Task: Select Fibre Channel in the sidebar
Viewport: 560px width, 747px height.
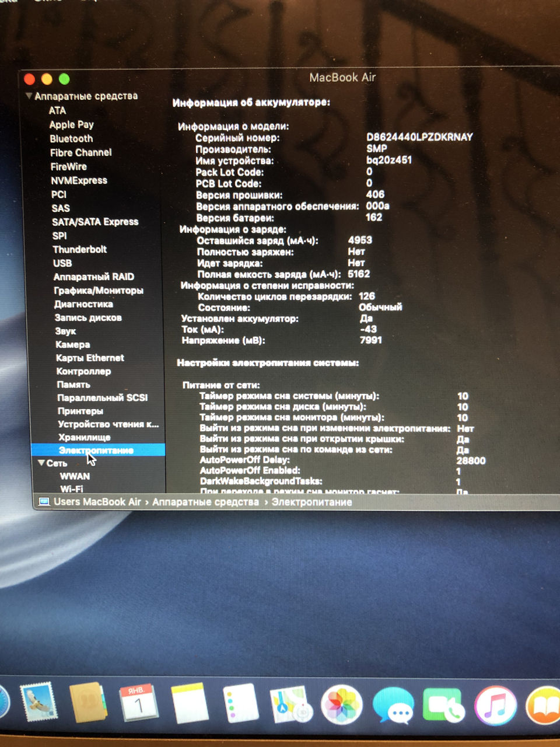Action: [80, 152]
